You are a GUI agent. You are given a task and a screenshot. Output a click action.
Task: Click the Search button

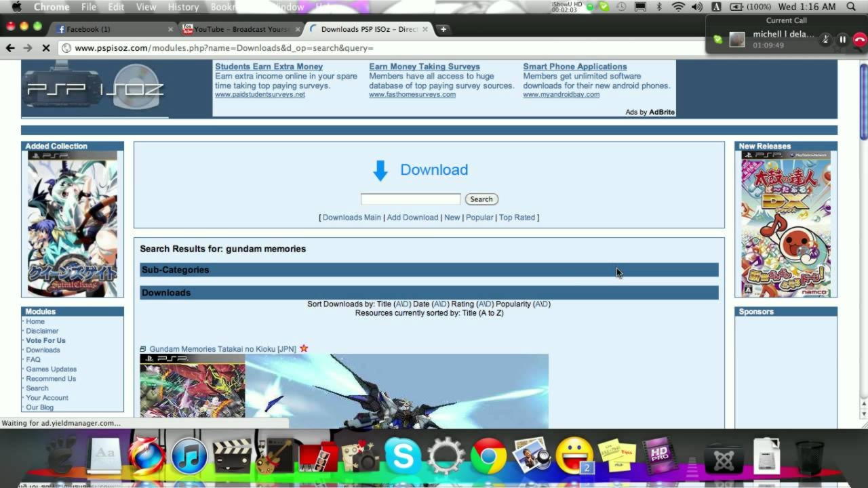(481, 199)
